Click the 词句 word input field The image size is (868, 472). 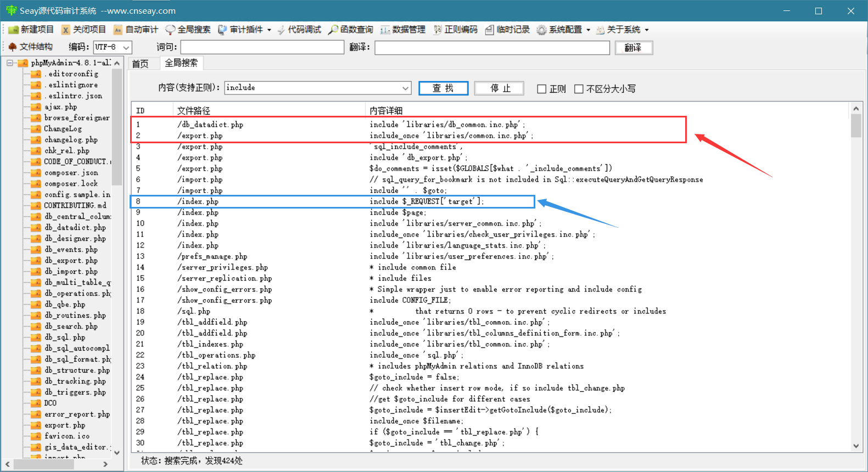262,48
